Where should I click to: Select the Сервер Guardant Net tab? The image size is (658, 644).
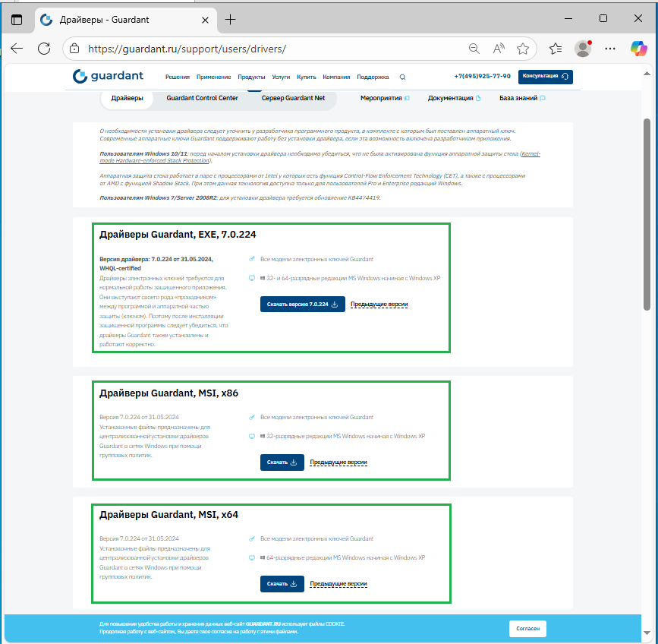point(293,98)
